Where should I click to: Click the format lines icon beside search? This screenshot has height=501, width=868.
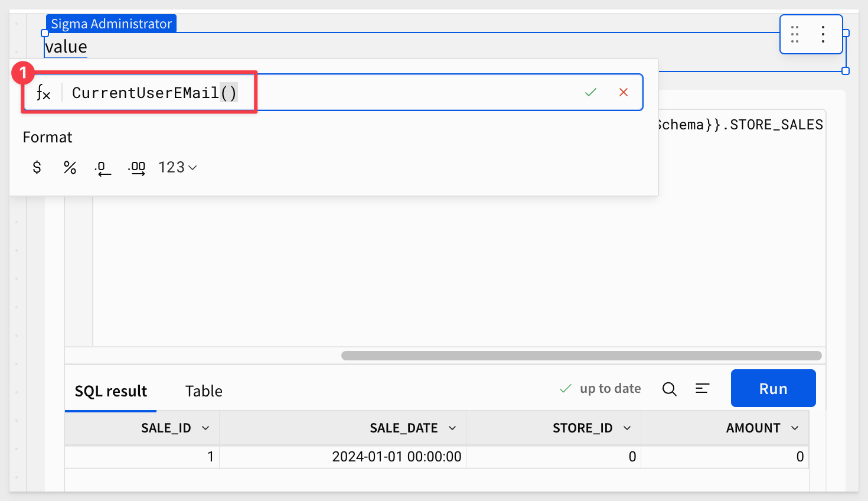click(x=702, y=389)
